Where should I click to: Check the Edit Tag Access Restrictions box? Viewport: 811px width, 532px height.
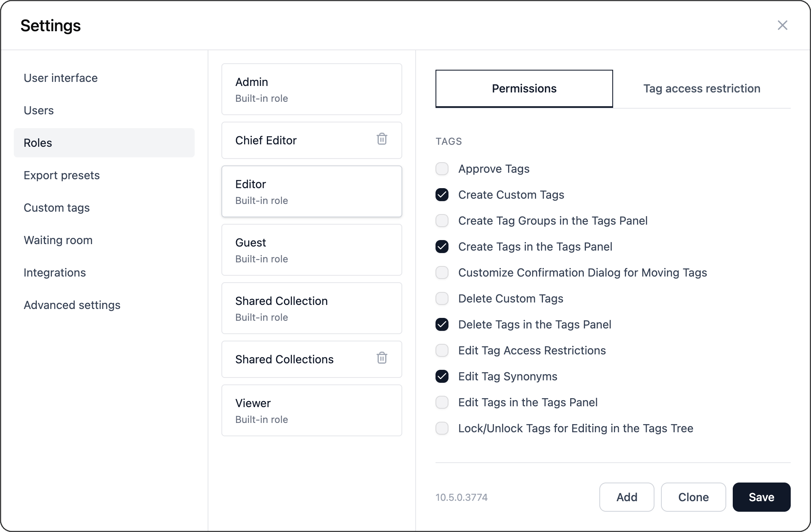pos(442,350)
